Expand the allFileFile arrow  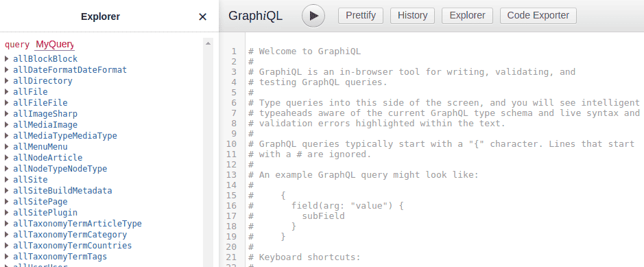coord(7,103)
